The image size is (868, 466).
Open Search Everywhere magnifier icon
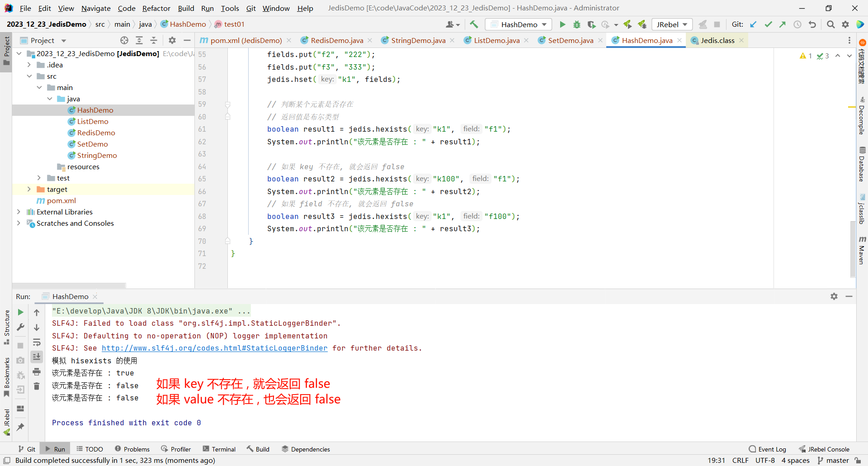point(831,24)
